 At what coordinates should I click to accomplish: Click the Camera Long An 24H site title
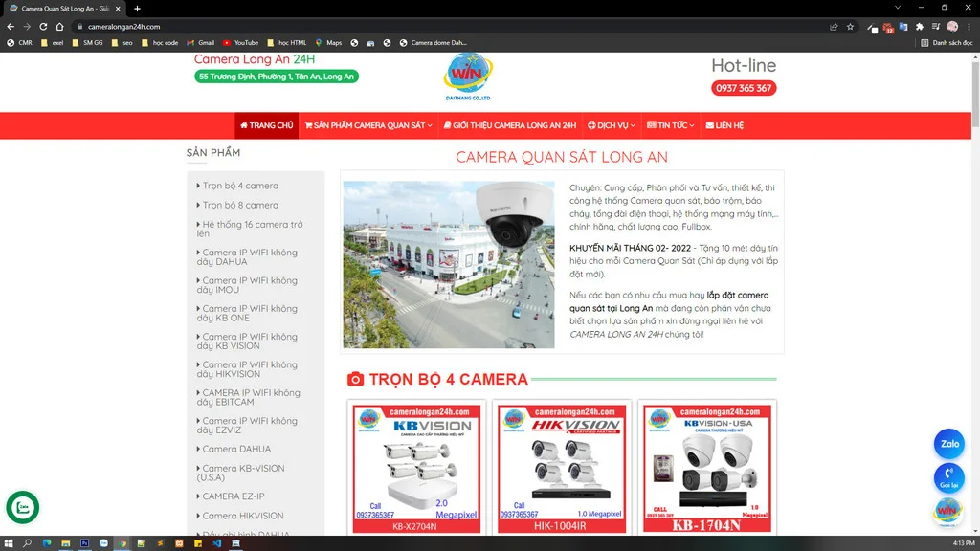[x=255, y=59]
